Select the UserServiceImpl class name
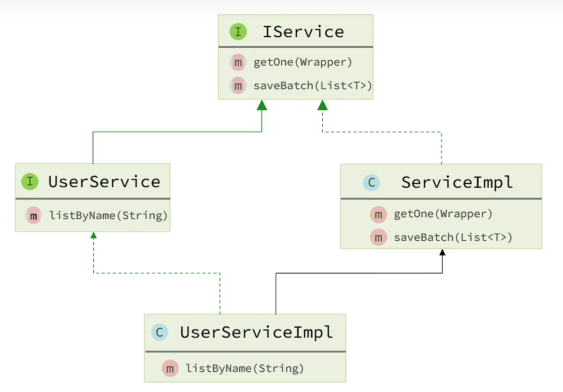The height and width of the screenshot is (392, 563). pyautogui.click(x=257, y=332)
